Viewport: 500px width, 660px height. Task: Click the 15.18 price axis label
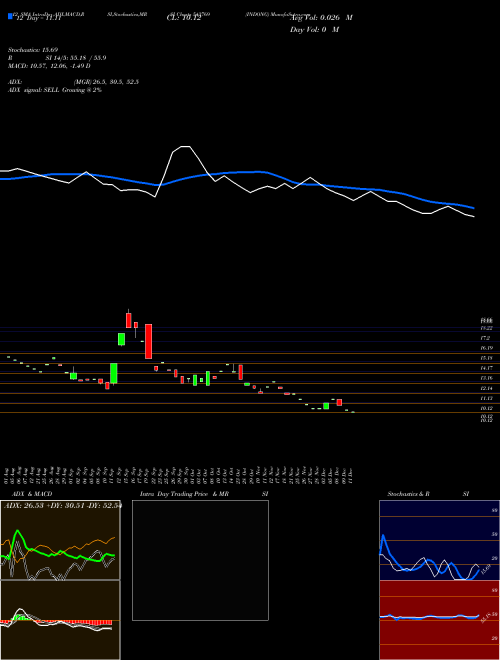(487, 358)
